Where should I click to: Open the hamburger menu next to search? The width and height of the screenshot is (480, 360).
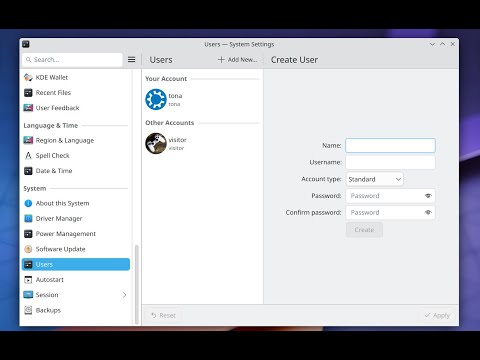pyautogui.click(x=132, y=60)
